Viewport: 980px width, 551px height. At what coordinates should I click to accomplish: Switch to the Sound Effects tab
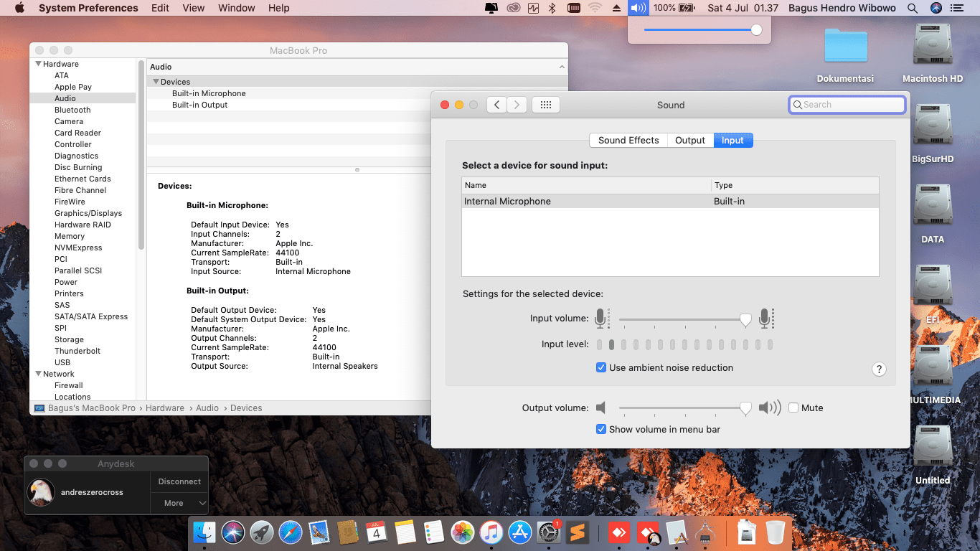click(628, 140)
